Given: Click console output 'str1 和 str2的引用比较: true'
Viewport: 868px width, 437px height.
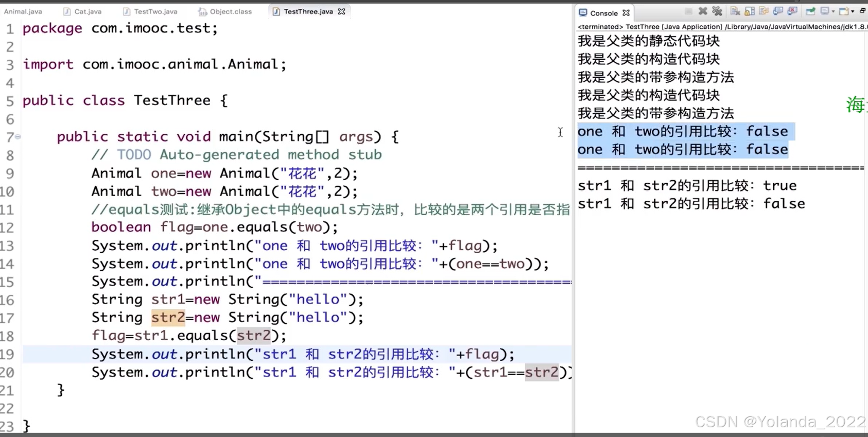Looking at the screenshot, I should (x=687, y=186).
